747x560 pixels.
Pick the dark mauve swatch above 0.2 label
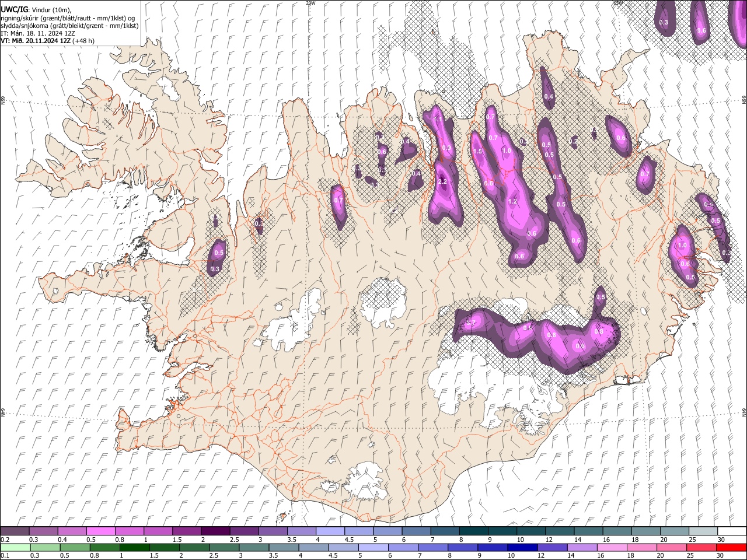(15, 531)
